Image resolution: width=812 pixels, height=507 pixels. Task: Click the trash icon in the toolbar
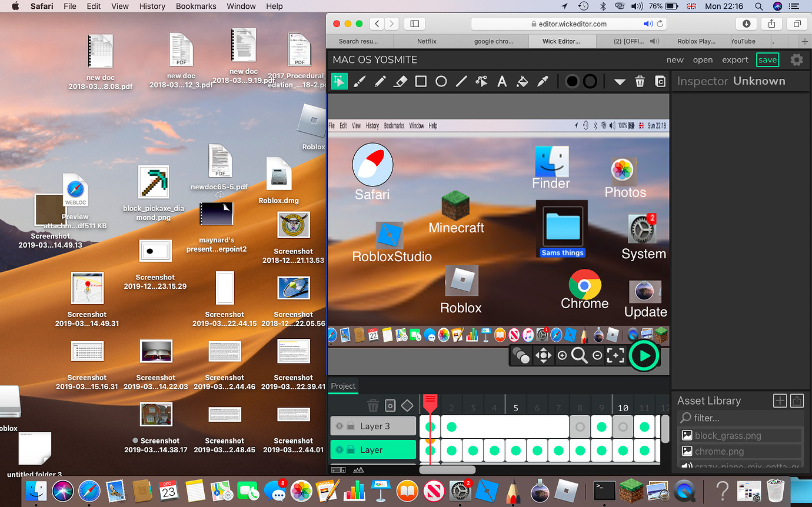point(640,81)
